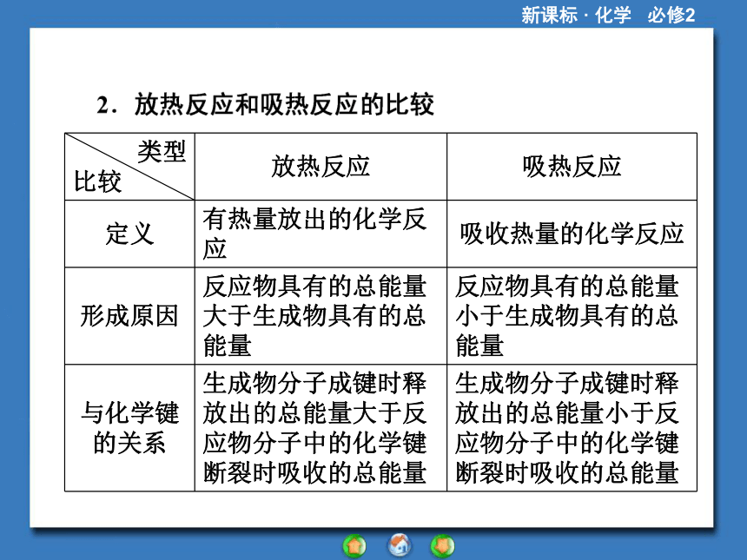Click the 形成原因 row label
Screen dimensions: 747x560
[129, 316]
